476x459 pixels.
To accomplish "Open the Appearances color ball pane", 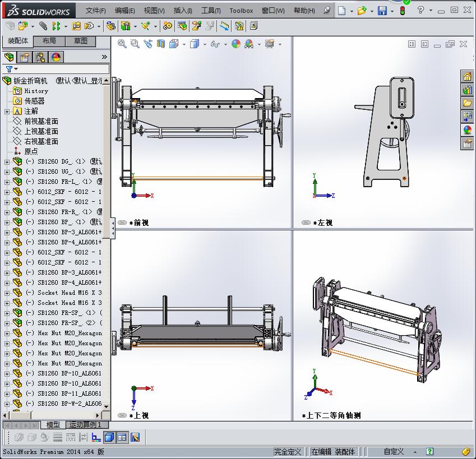I will [467, 130].
